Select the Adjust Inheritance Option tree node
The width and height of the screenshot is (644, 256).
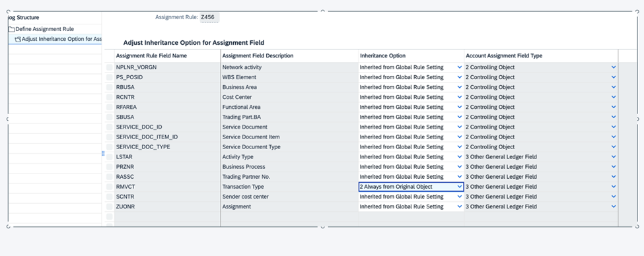[58, 39]
